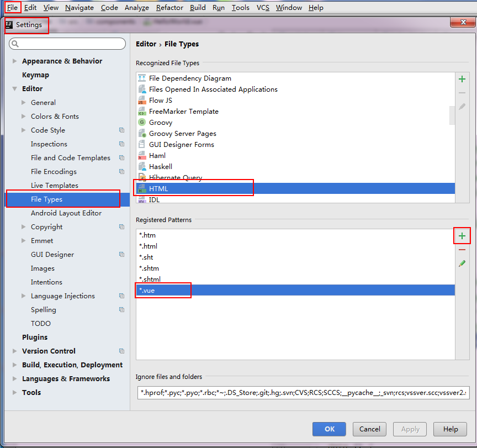The width and height of the screenshot is (477, 448).
Task: Select Android Layout Editor settings
Action: [x=66, y=213]
